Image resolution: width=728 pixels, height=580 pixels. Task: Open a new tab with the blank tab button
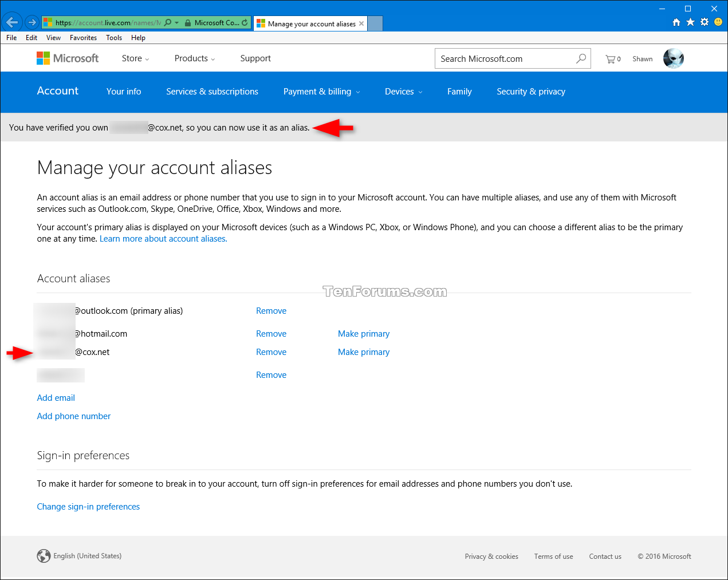pos(375,23)
